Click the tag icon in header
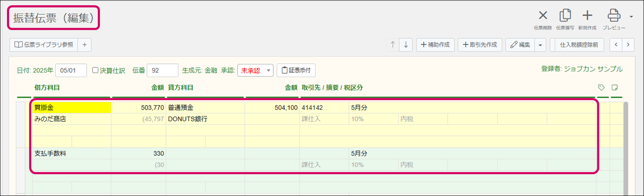 602,88
